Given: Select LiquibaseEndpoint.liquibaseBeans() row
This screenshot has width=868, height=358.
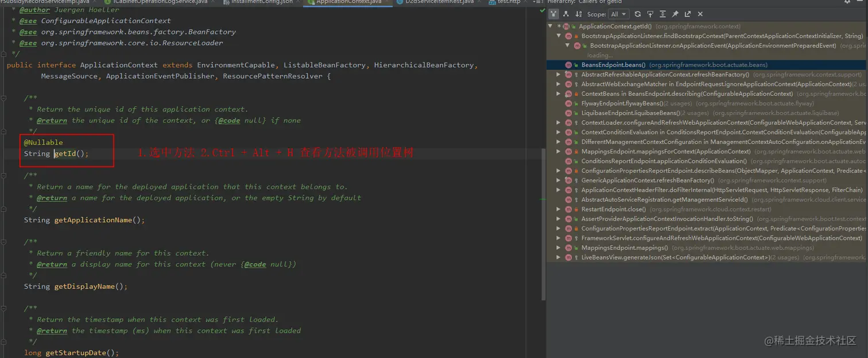Looking at the screenshot, I should point(707,113).
